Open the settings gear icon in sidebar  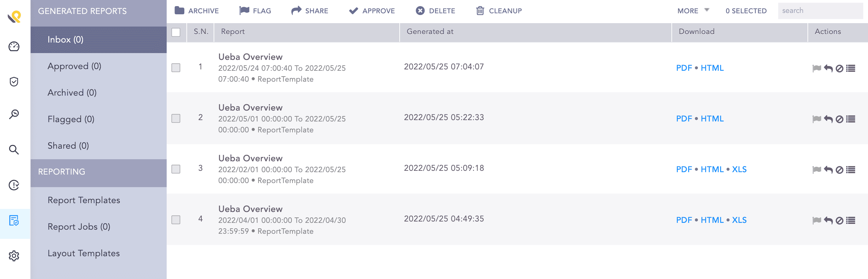[14, 256]
